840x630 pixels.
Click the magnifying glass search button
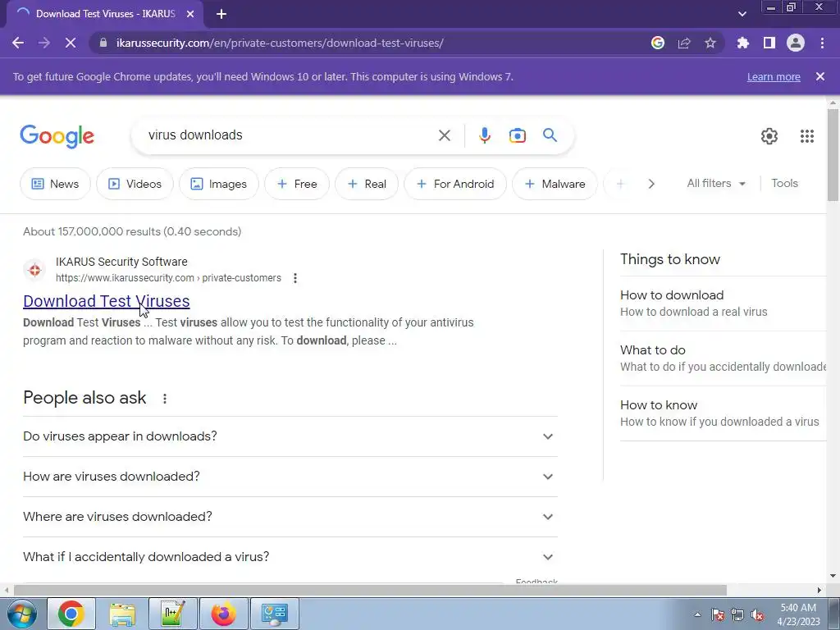click(550, 135)
